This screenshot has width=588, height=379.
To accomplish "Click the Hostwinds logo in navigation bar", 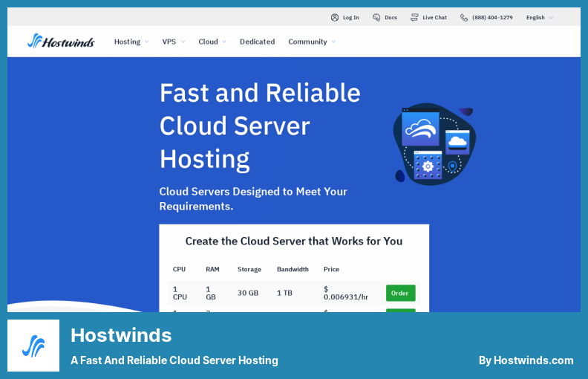I will (x=61, y=42).
